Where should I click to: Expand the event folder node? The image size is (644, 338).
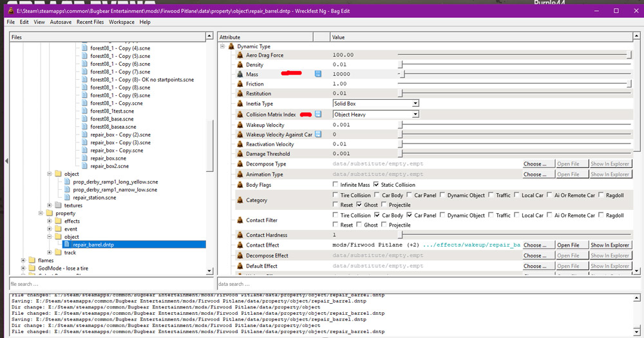[50, 229]
